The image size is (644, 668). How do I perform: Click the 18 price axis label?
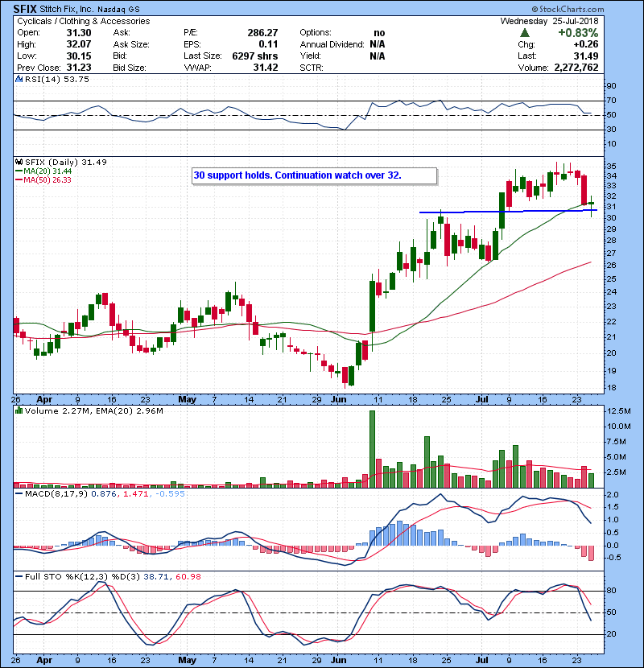click(612, 388)
